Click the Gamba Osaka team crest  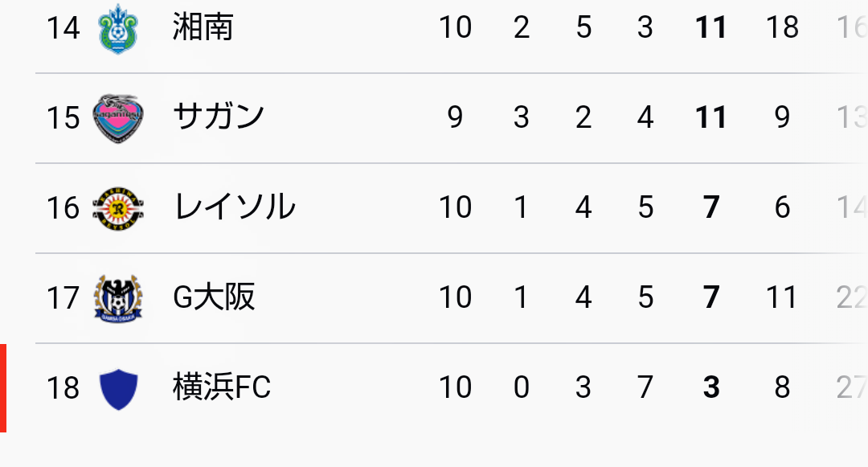tap(118, 298)
